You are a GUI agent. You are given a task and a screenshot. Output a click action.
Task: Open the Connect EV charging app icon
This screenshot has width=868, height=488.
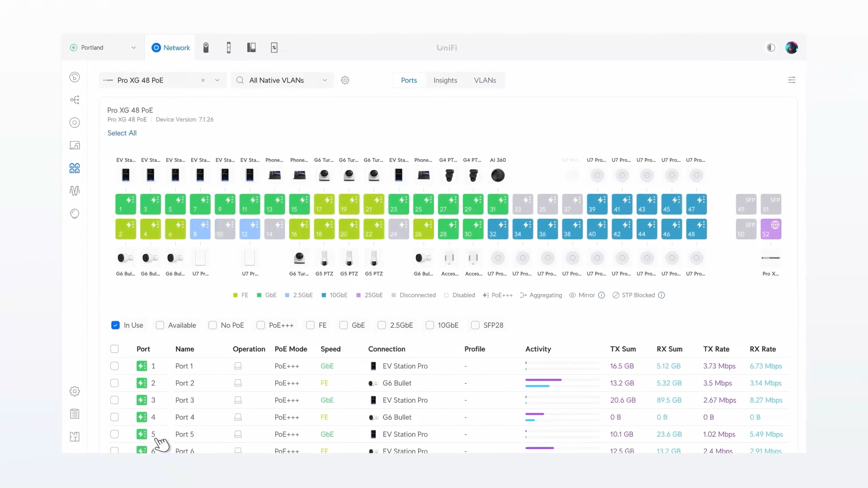pos(274,47)
